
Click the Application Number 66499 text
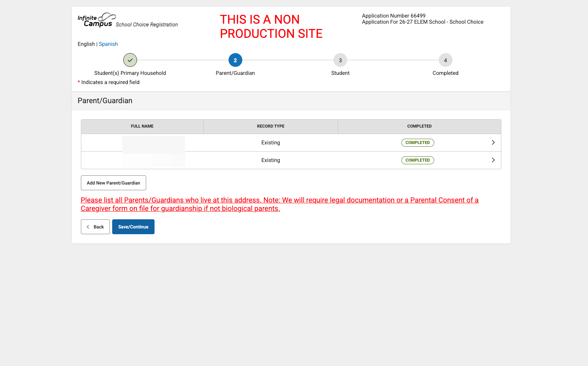[x=393, y=16]
